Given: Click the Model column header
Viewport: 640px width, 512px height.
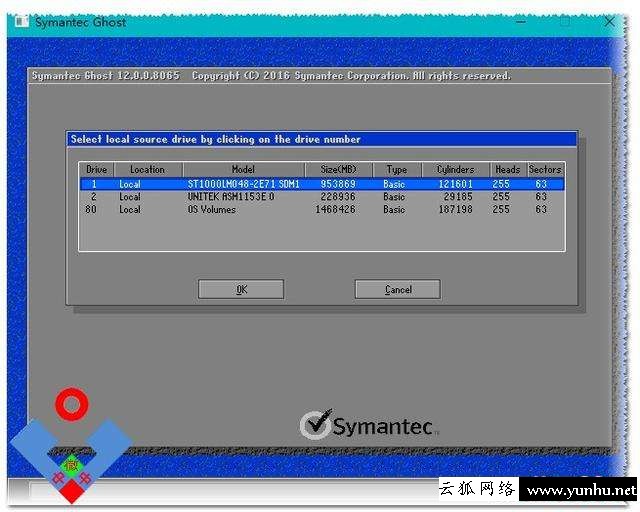Looking at the screenshot, I should (244, 169).
